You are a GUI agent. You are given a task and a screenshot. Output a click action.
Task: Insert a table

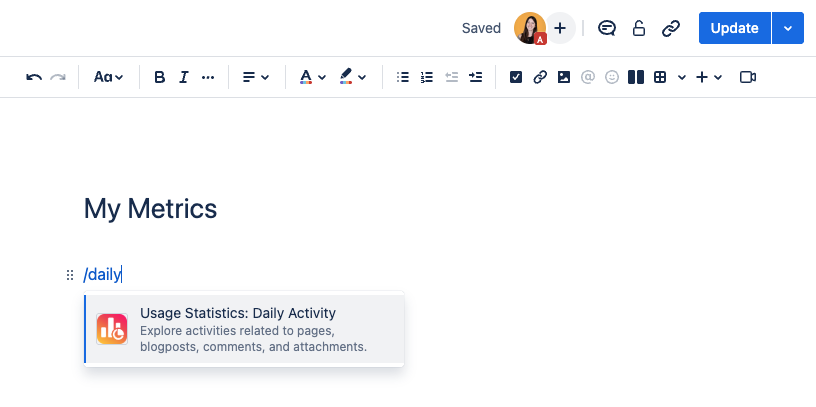(x=660, y=77)
